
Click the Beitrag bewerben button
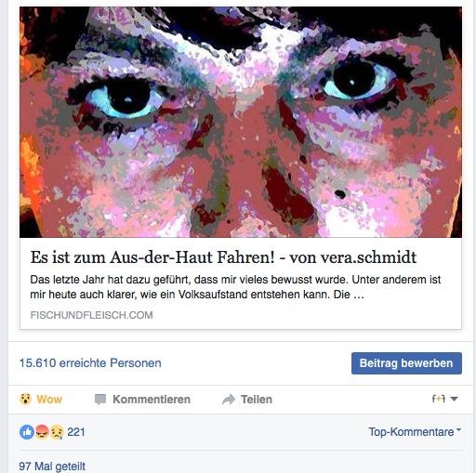(x=406, y=363)
